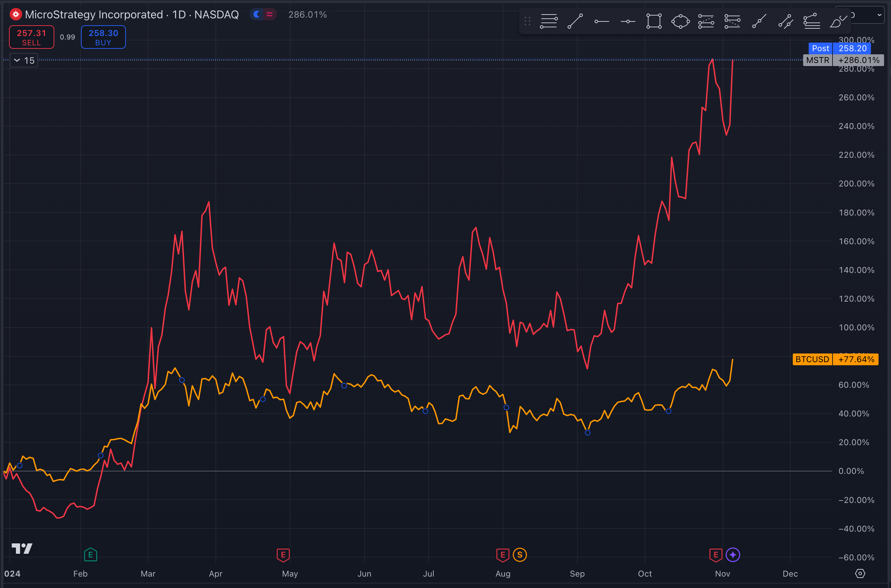Toggle the pink approximate-sign indicator

pos(269,14)
